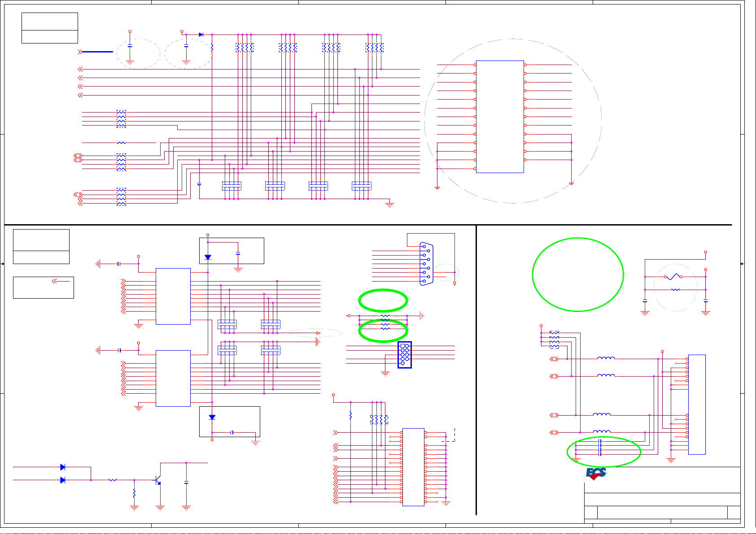Select the DB9 serial port connector symbol
The width and height of the screenshot is (756, 534).
pos(426,264)
